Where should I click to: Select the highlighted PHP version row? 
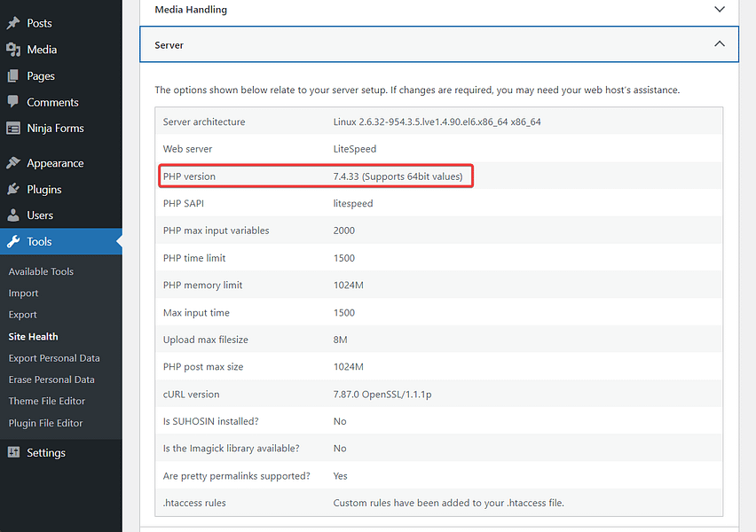(315, 176)
